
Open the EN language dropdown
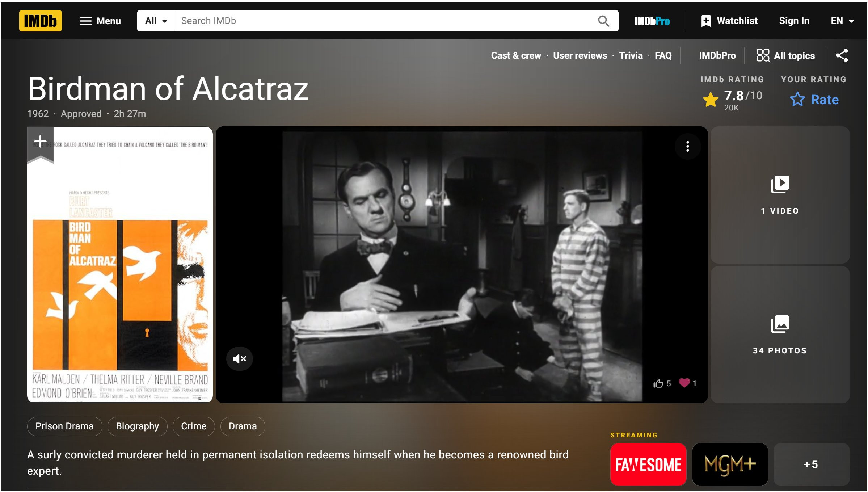coord(842,21)
